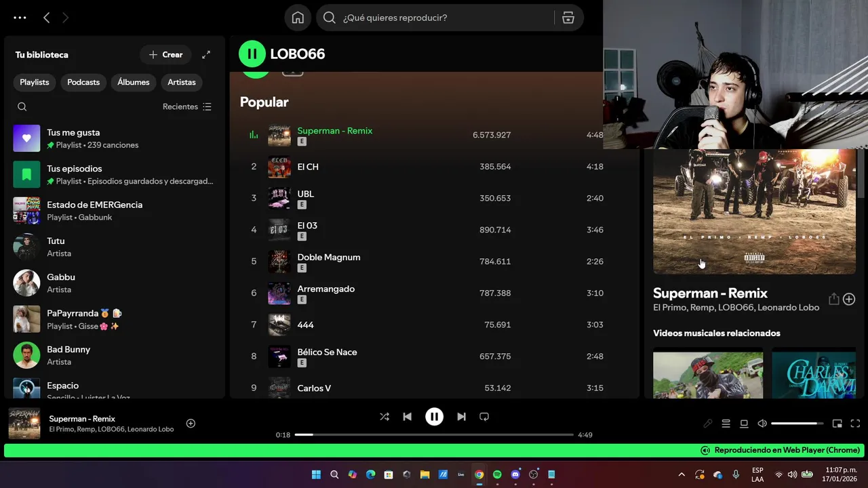Open Spotify from the taskbar
The height and width of the screenshot is (488, 868).
[497, 474]
